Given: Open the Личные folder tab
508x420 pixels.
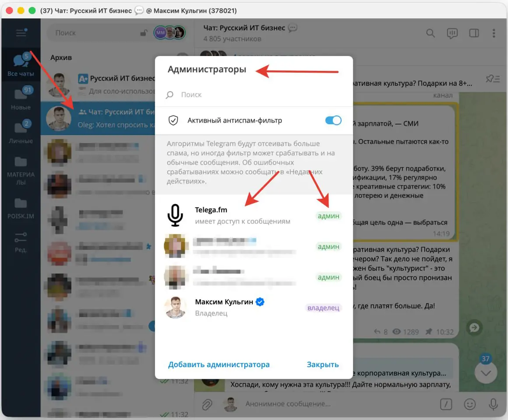Looking at the screenshot, I should [21, 132].
